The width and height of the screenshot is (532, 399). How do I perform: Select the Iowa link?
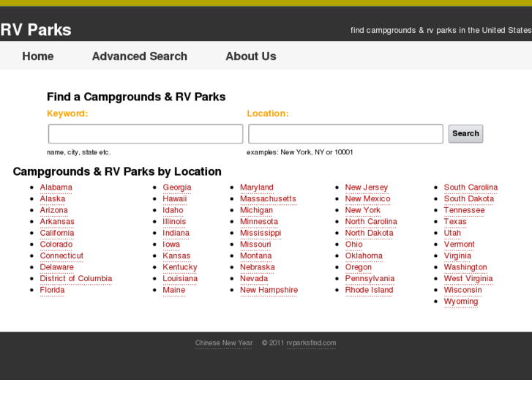[171, 245]
